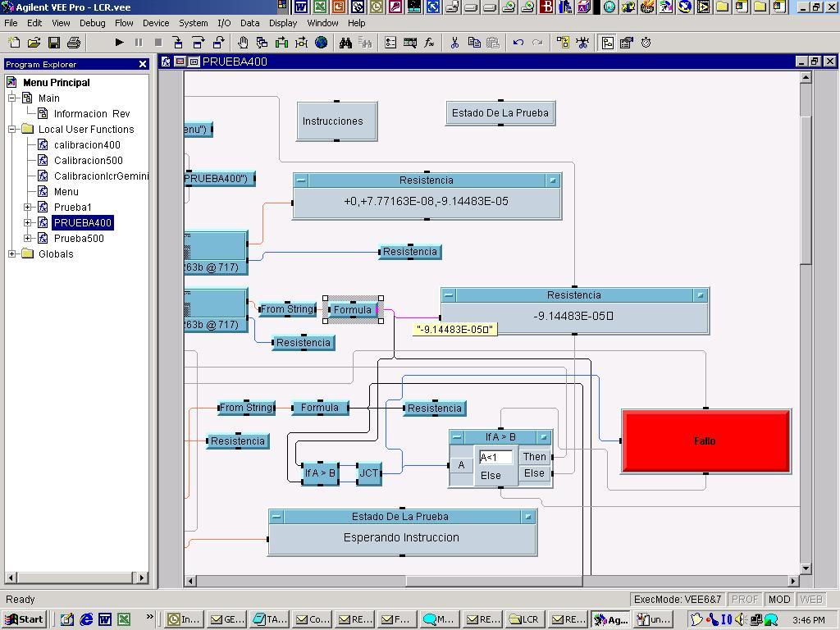Click the A<1 condition input field
840x630 pixels.
click(495, 458)
